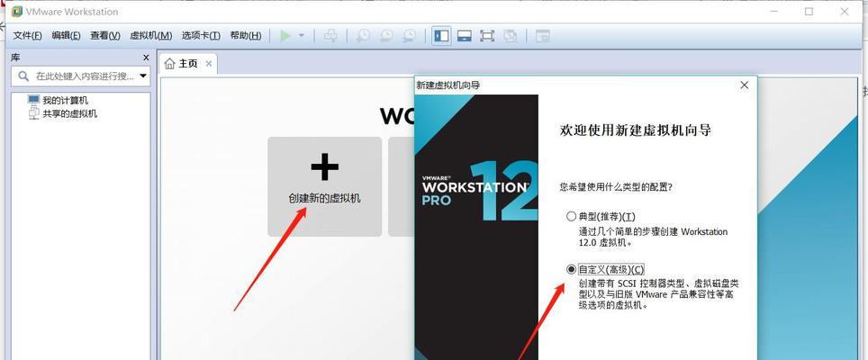The height and width of the screenshot is (360, 868).
Task: Click the 共享的虚拟机 shared icon
Action: click(x=34, y=113)
